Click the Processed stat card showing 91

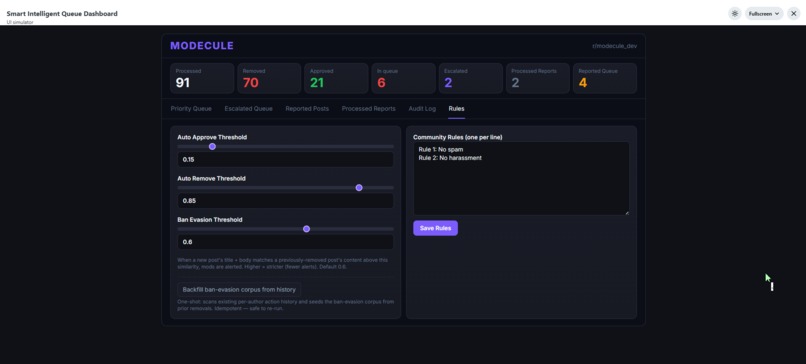point(202,78)
